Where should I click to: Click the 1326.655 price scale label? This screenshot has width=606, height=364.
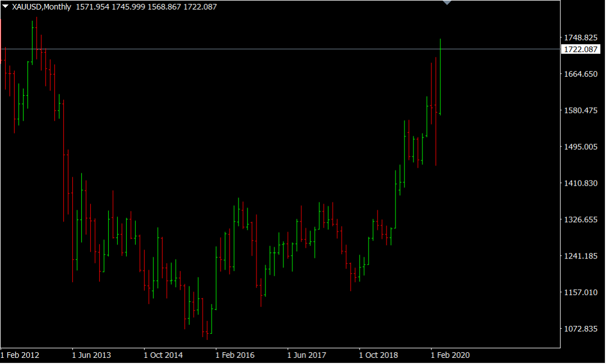pyautogui.click(x=581, y=219)
